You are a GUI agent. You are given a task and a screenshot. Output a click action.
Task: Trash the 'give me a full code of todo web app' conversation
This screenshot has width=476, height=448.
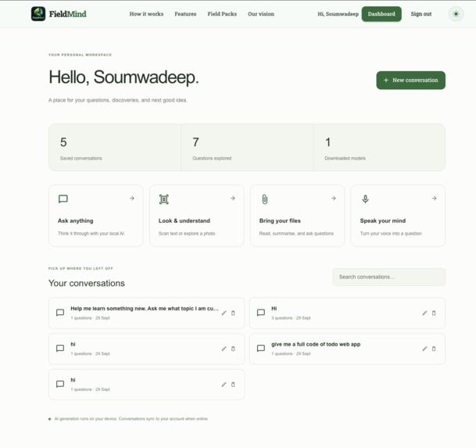click(434, 349)
